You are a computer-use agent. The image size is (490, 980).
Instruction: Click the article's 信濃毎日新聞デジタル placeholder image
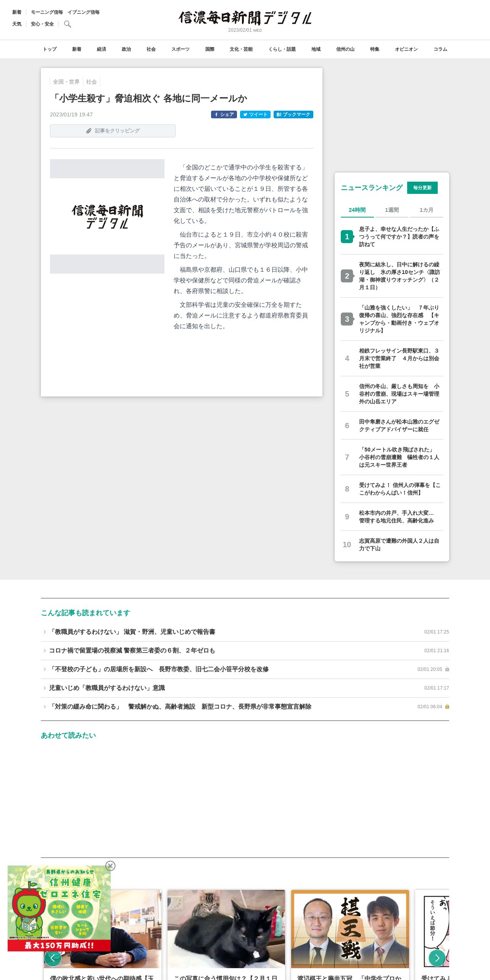tap(107, 216)
